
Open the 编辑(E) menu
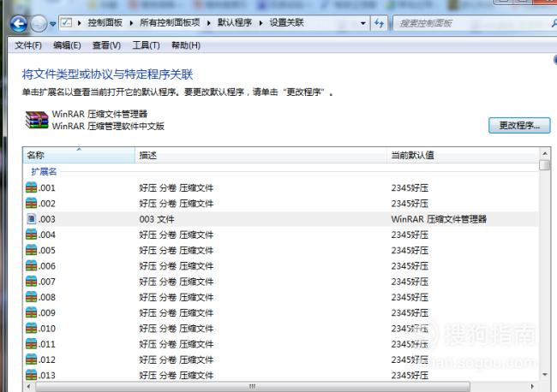pos(67,45)
